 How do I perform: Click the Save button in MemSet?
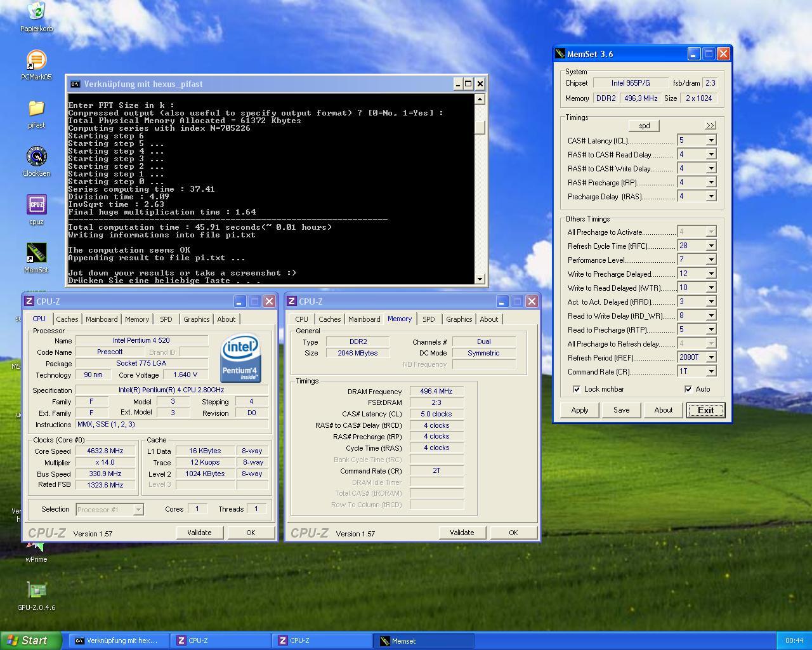(x=622, y=410)
